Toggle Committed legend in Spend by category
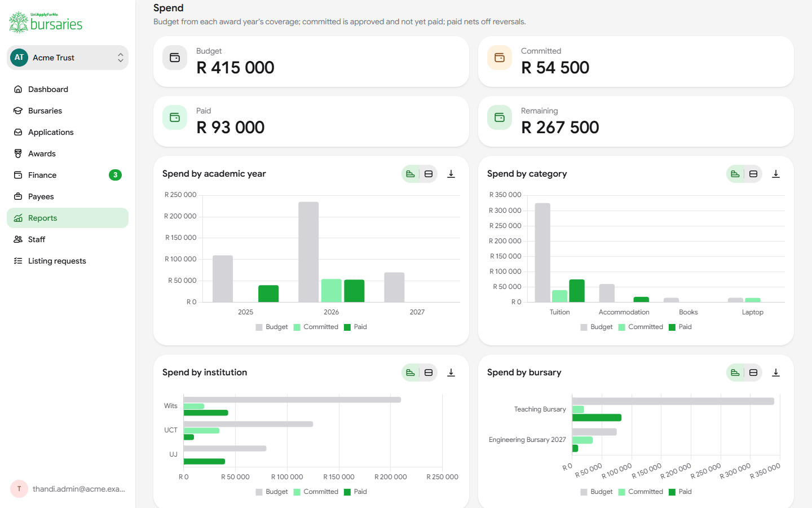Screen dimensions: 812x508 pos(641,327)
